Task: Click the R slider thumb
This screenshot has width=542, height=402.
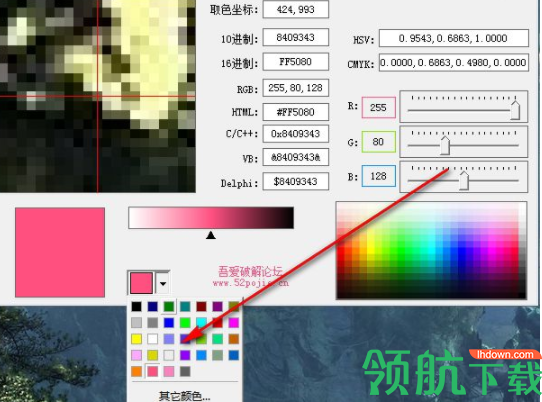Action: coord(515,110)
